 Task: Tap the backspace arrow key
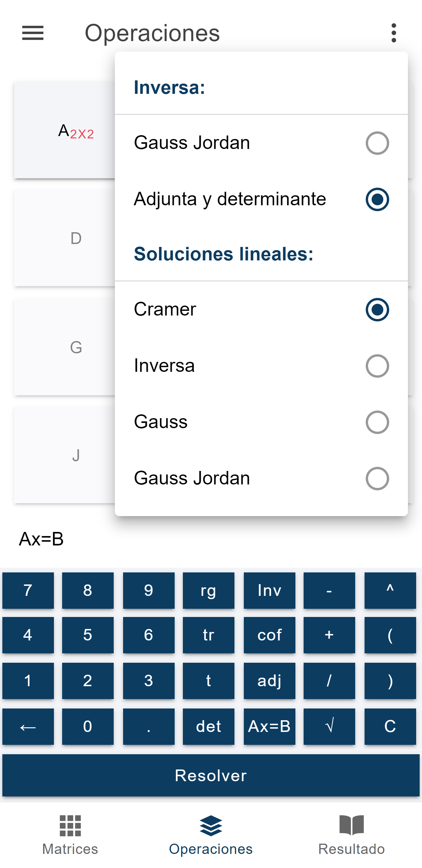[x=28, y=727]
